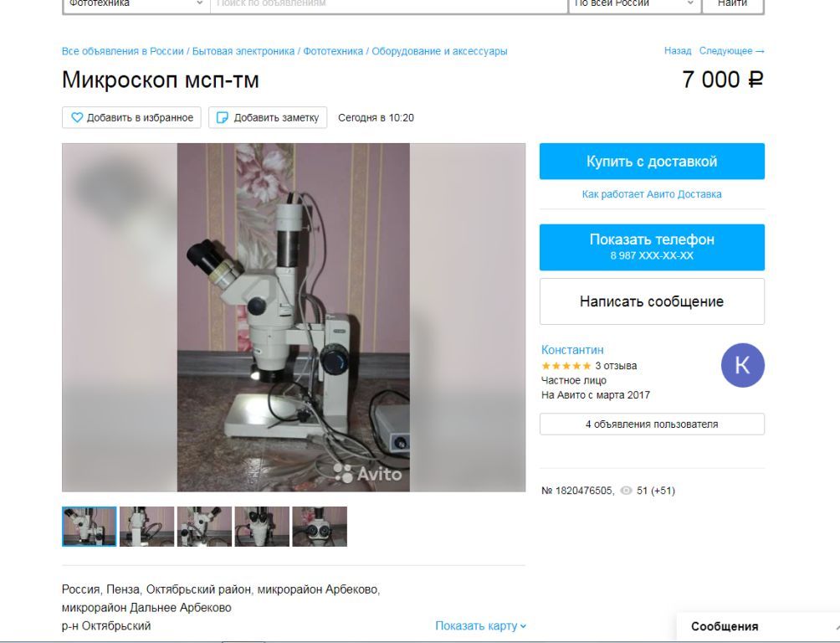Click Купить с доставкой button
This screenshot has height=643, width=840.
(x=652, y=161)
